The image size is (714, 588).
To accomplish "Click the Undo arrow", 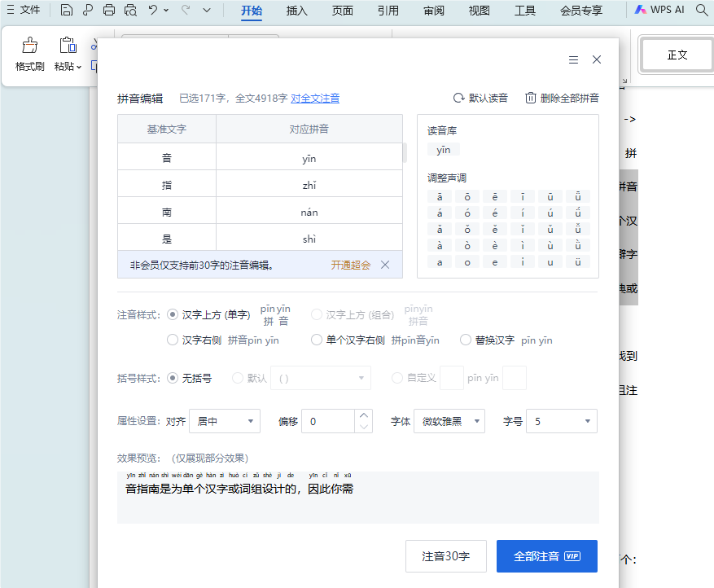I will [153, 10].
